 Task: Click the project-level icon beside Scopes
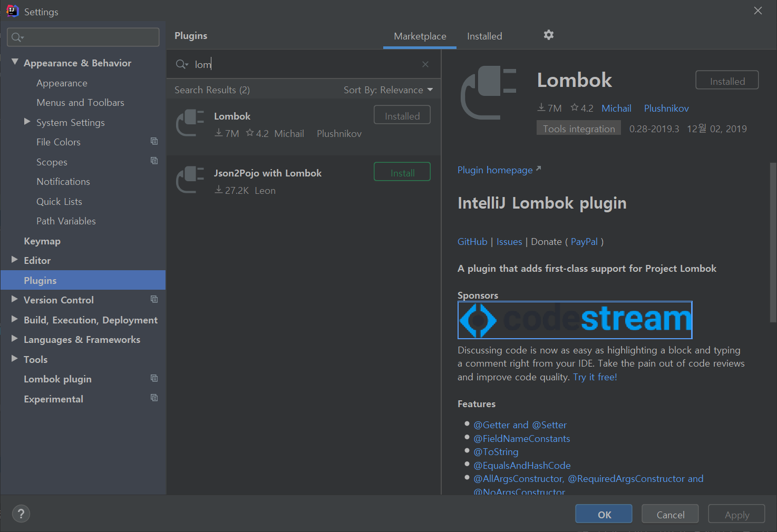point(154,161)
